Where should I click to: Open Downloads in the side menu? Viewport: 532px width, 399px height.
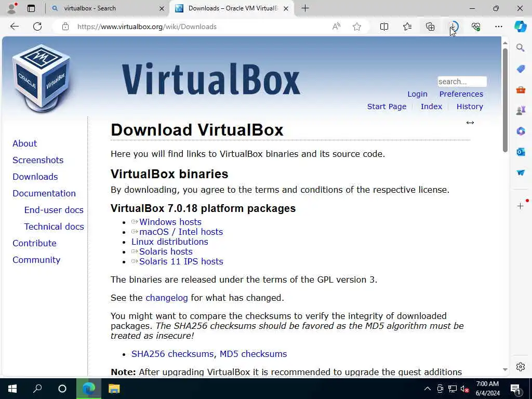35,177
